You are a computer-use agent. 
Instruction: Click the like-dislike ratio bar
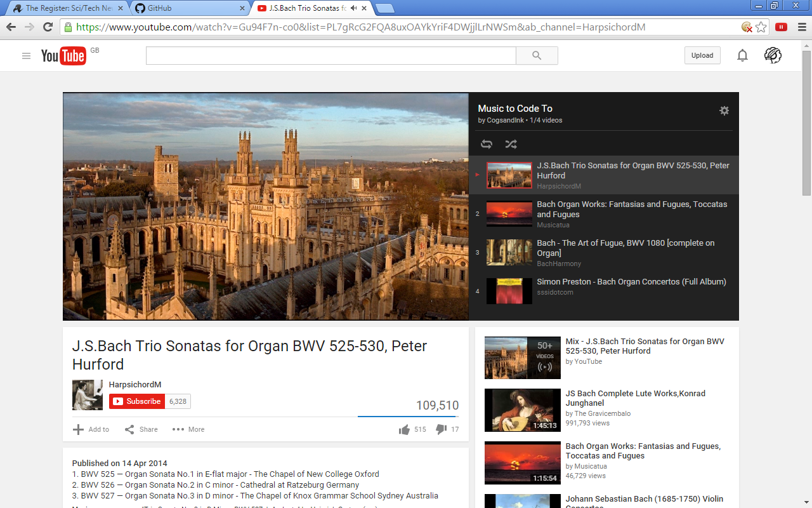[408, 417]
